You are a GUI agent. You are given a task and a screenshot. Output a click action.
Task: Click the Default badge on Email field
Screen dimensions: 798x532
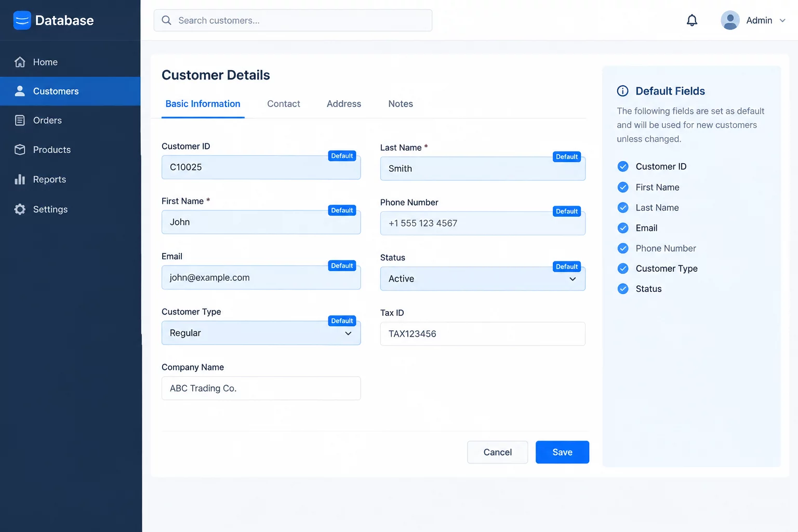point(342,266)
